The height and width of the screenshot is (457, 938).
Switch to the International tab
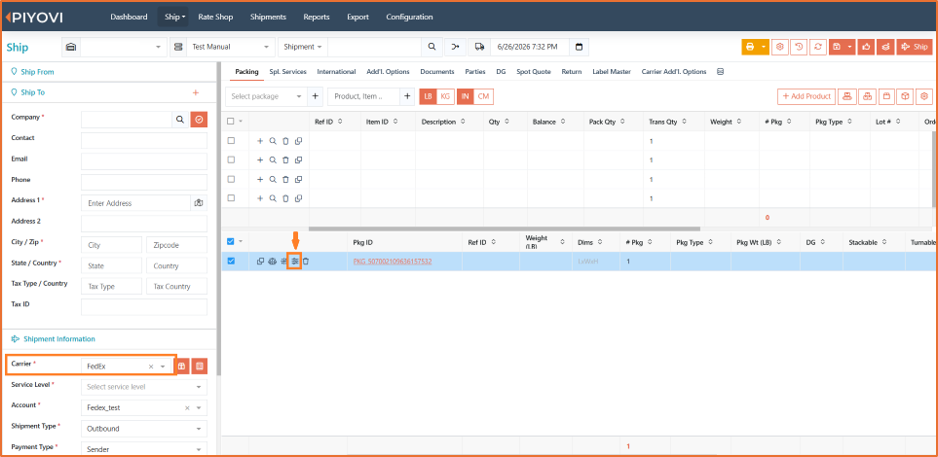point(336,71)
